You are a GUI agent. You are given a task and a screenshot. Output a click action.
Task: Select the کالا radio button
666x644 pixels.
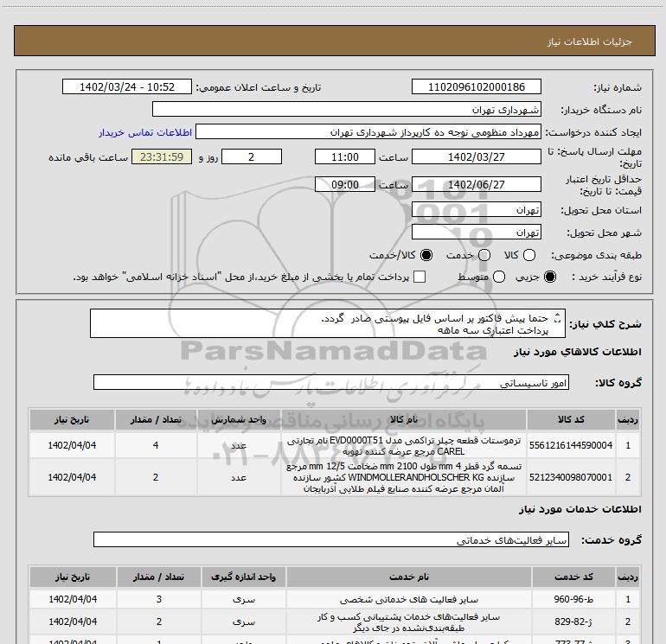(529, 255)
